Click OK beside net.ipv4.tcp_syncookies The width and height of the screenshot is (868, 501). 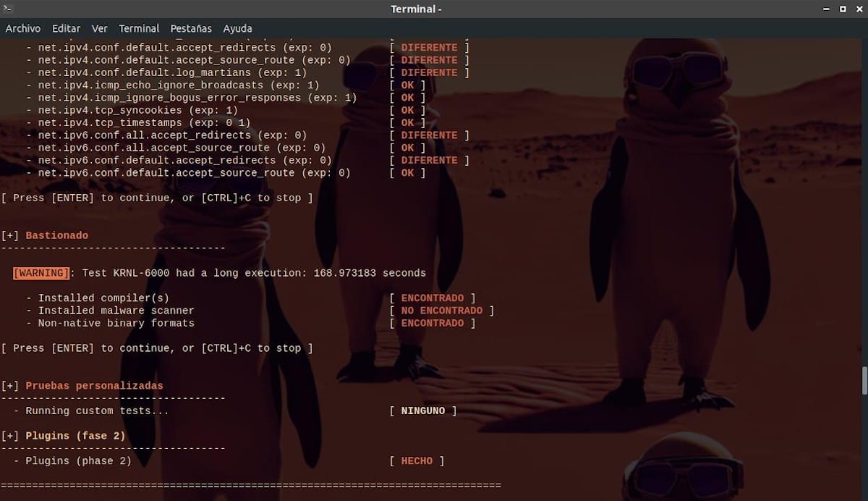click(407, 110)
